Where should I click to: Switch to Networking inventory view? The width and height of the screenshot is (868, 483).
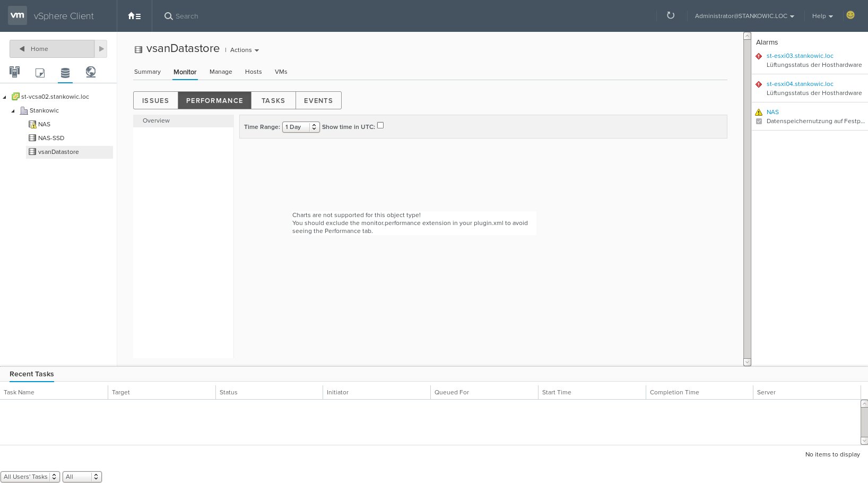click(91, 72)
